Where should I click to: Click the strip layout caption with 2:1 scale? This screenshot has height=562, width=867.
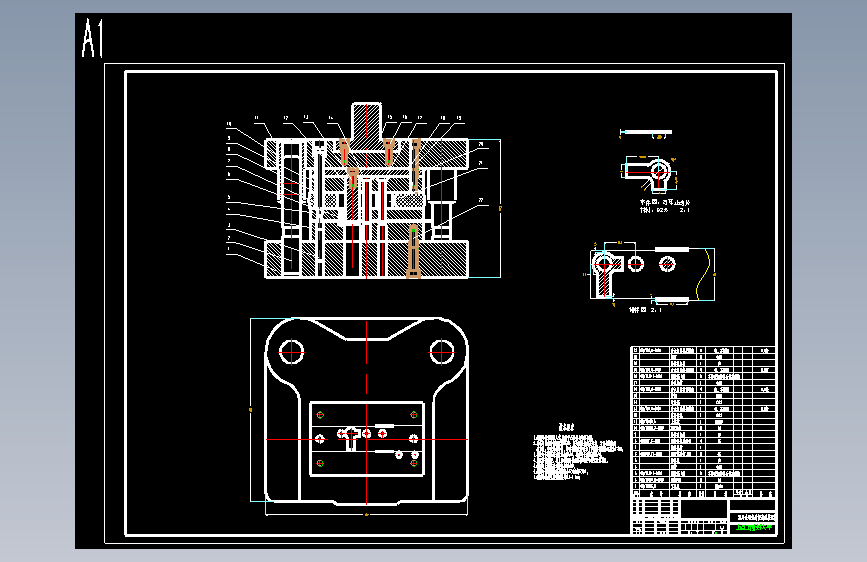645,310
